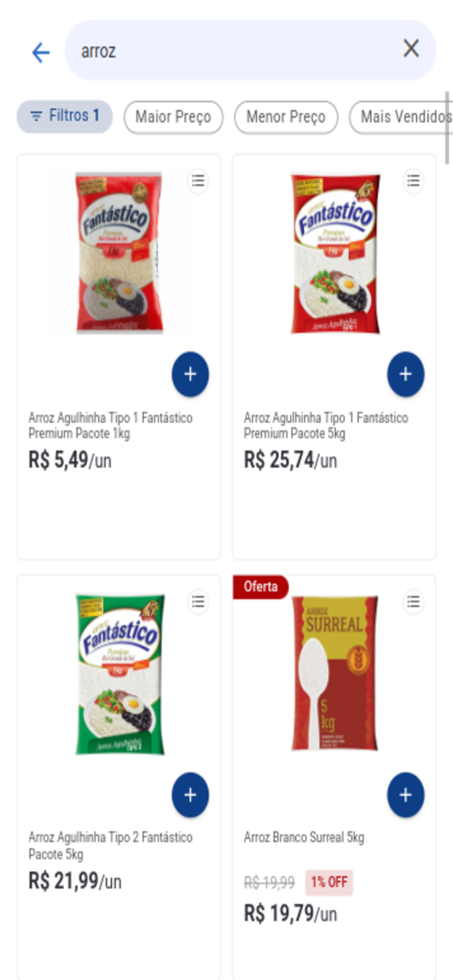The width and height of the screenshot is (453, 980).
Task: Add Arroz Fantástico Premium 5kg with plus button
Action: (x=405, y=374)
